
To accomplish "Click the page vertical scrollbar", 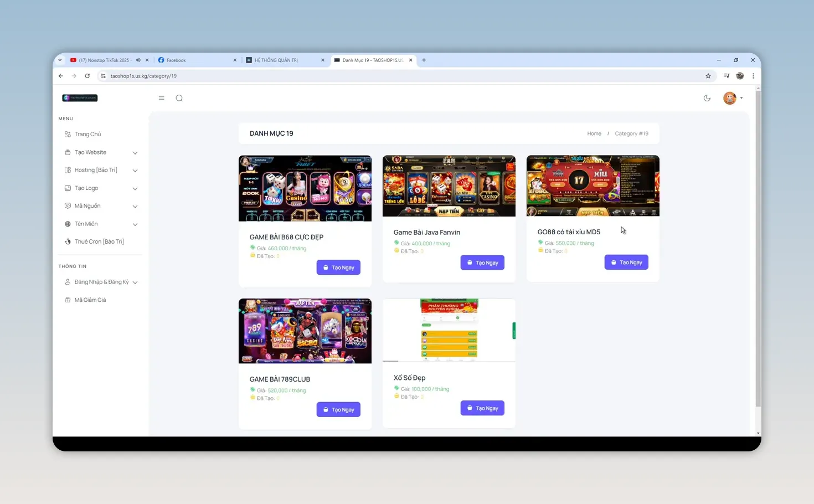I will pyautogui.click(x=758, y=249).
